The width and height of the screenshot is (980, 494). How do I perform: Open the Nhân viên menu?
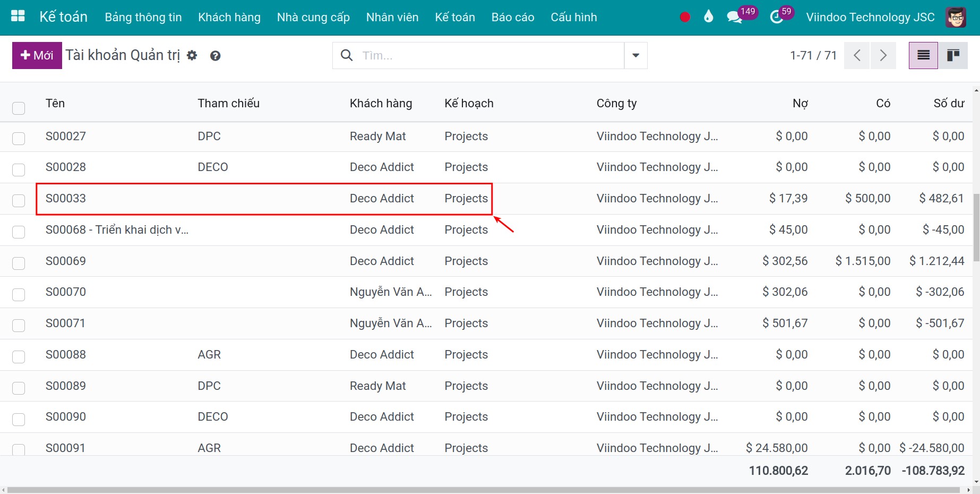392,17
